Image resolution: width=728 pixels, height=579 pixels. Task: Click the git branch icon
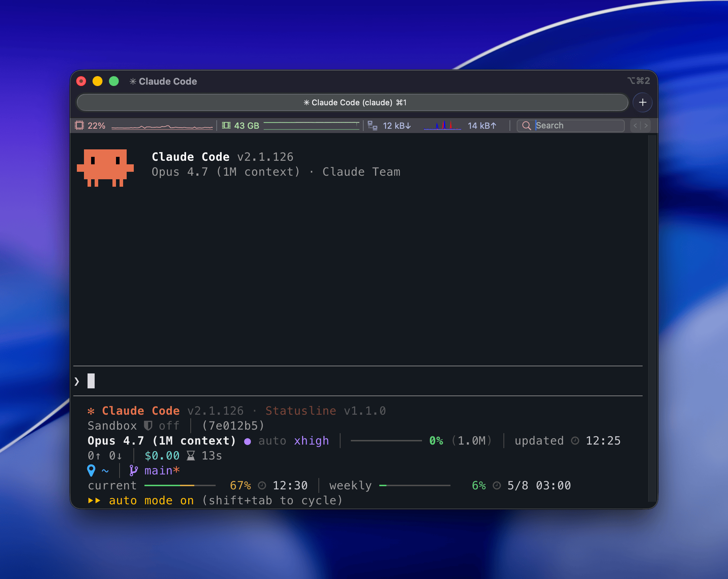[133, 471]
